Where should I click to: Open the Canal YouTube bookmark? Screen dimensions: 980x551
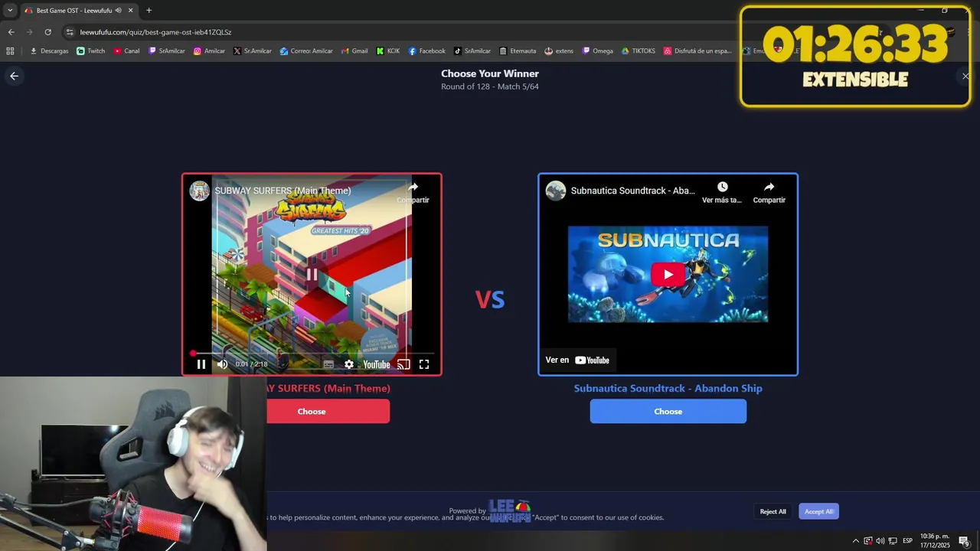click(127, 51)
